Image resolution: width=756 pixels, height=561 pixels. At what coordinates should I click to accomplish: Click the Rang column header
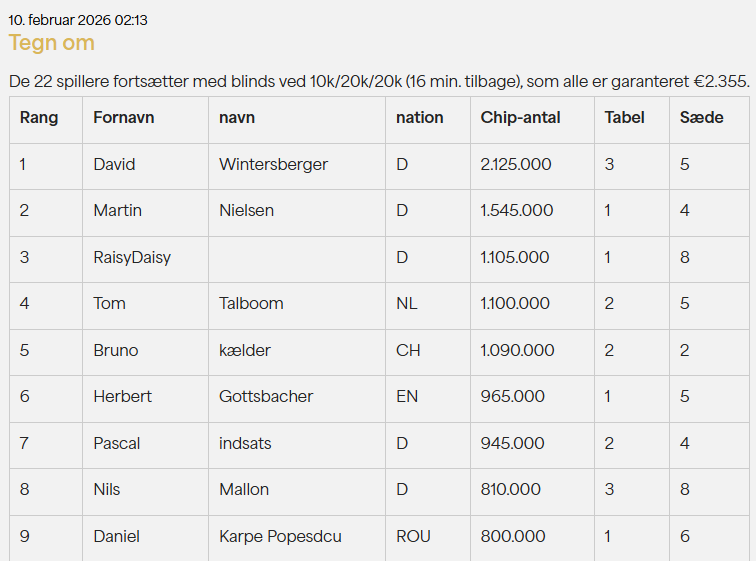(x=39, y=118)
